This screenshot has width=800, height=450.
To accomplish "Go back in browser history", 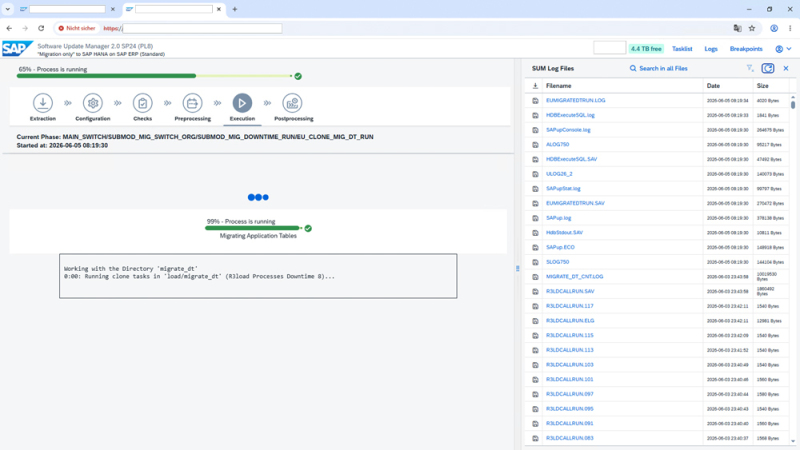I will 9,28.
